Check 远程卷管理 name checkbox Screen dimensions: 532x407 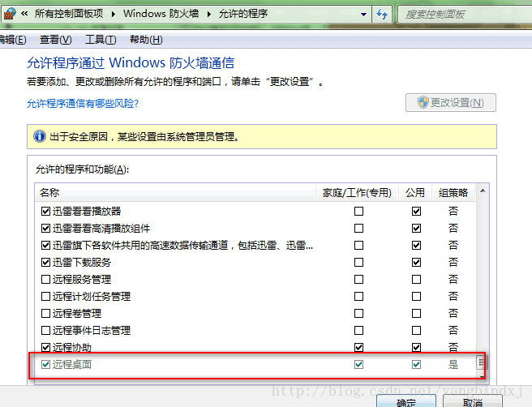45,314
